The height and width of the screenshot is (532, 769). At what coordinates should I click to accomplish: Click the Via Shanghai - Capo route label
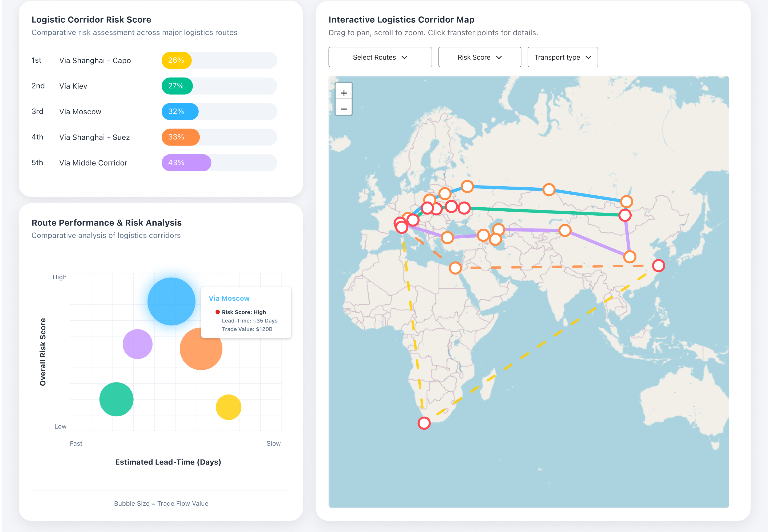tap(95, 60)
